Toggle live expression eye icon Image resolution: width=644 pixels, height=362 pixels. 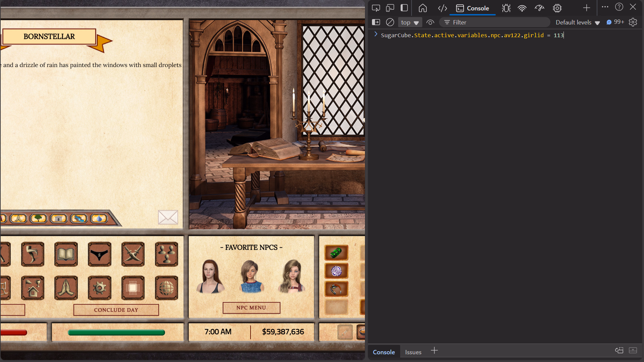(x=430, y=22)
